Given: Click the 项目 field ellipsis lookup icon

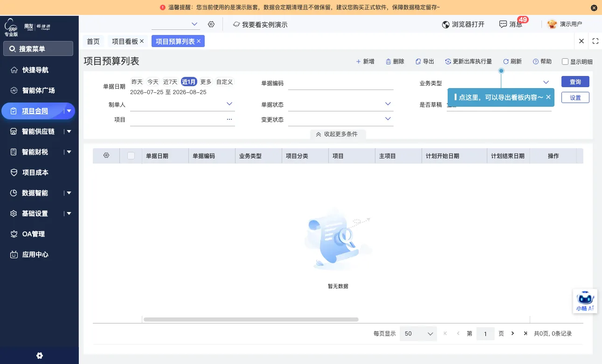Looking at the screenshot, I should (229, 119).
